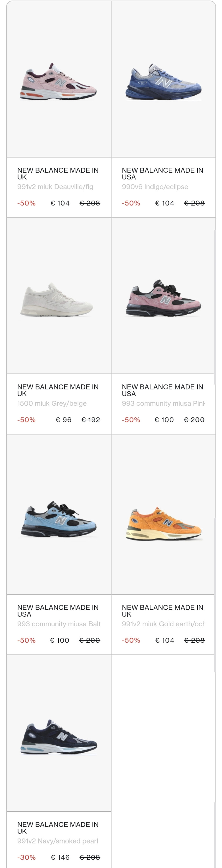Open the 993 community miusa Balt link
Screen dimensions: 222x868
(59, 624)
